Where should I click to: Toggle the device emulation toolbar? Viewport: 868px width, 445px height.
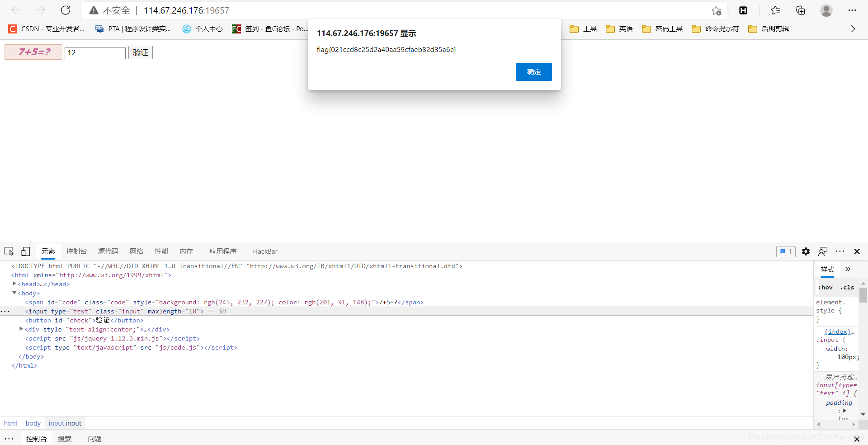click(25, 251)
